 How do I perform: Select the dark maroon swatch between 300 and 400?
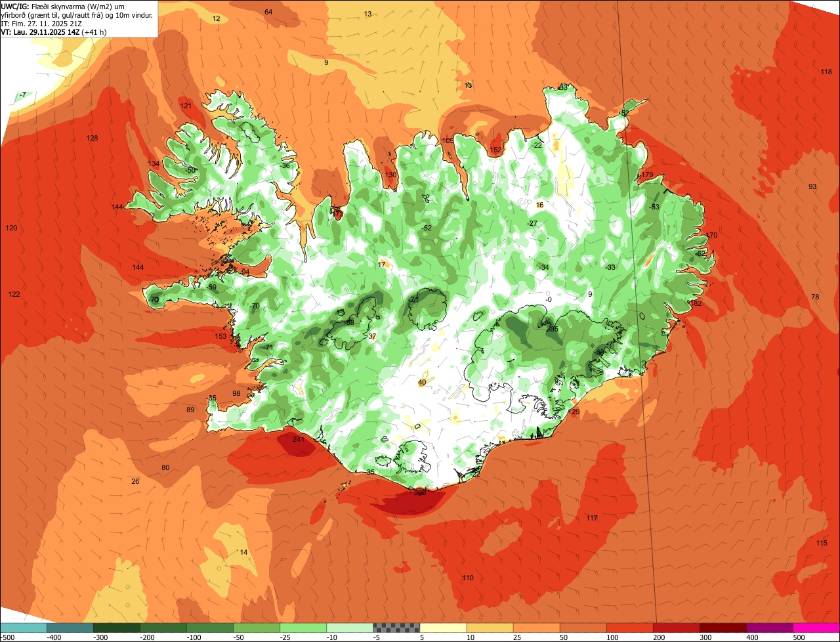click(x=723, y=628)
